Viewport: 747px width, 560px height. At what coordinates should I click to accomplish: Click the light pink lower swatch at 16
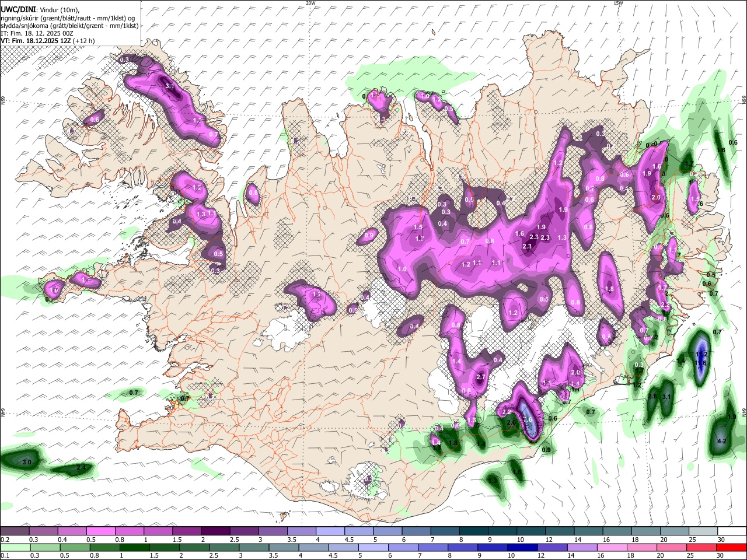(x=612, y=548)
